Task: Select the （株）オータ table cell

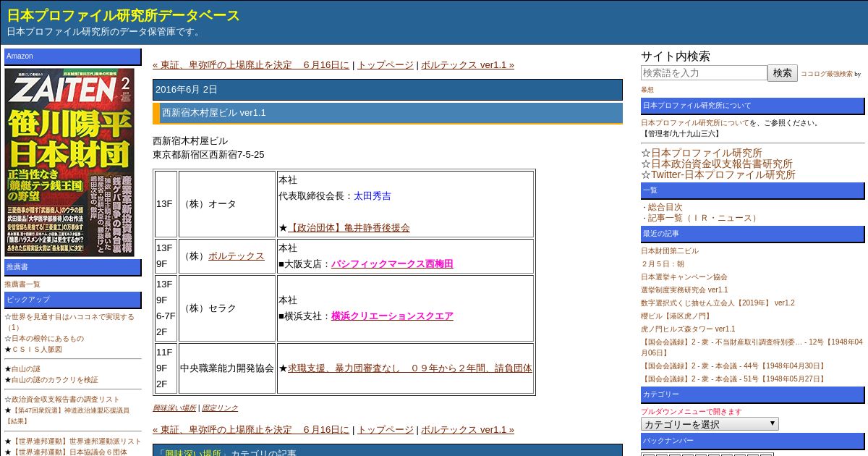Action: coord(227,204)
